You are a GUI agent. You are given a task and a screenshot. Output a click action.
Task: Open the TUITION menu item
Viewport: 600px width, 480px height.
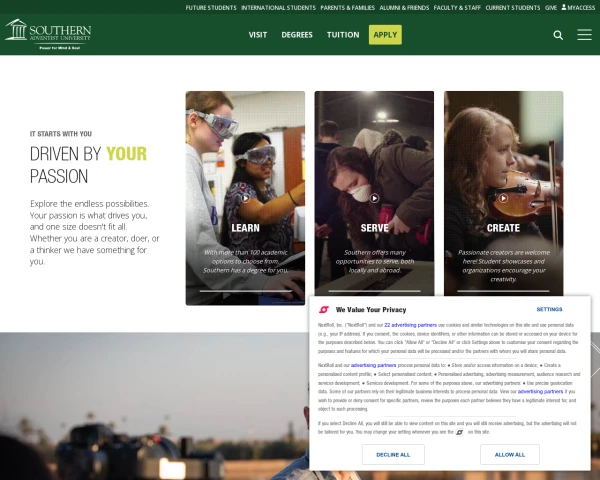click(343, 35)
